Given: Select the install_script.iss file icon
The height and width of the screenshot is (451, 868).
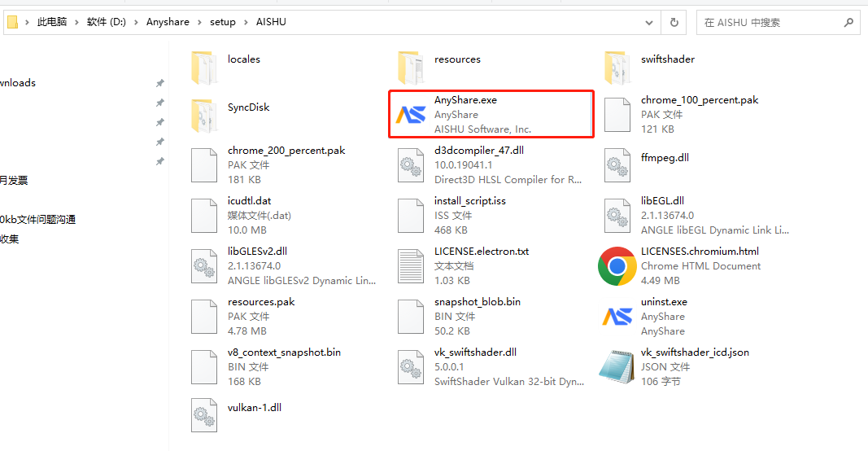Looking at the screenshot, I should (x=411, y=216).
